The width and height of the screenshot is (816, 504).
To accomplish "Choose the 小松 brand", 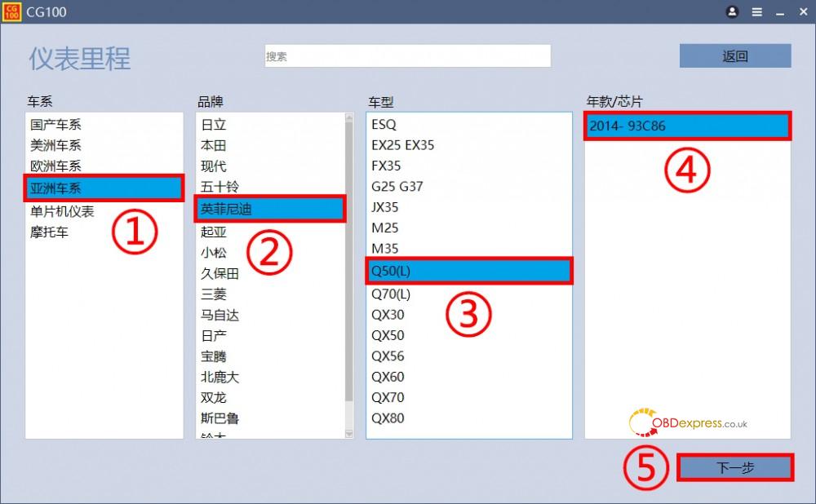I will click(x=271, y=253).
